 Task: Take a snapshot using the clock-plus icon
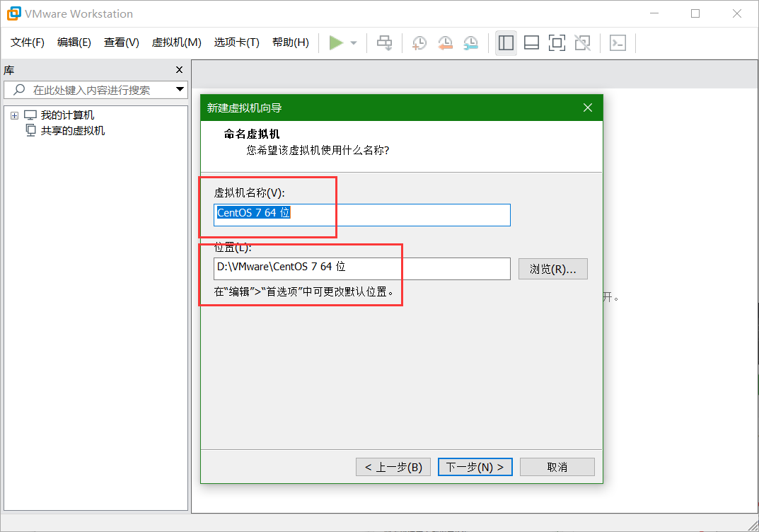click(x=419, y=43)
